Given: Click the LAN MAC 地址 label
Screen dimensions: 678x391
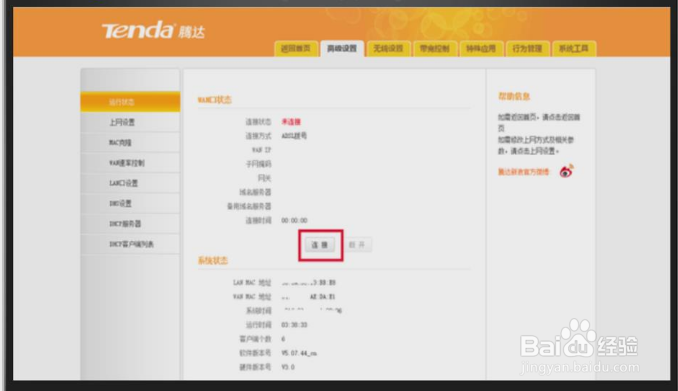Looking at the screenshot, I should click(252, 282).
